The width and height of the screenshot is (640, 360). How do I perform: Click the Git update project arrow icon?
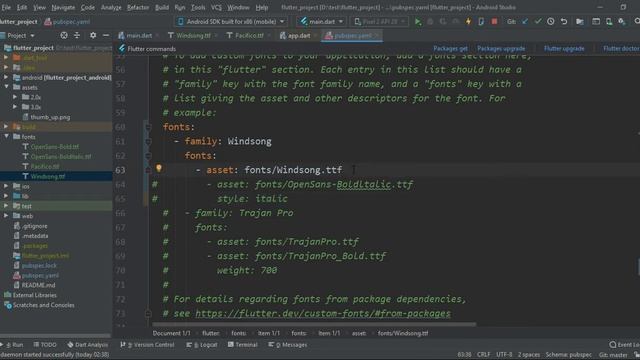(x=525, y=22)
